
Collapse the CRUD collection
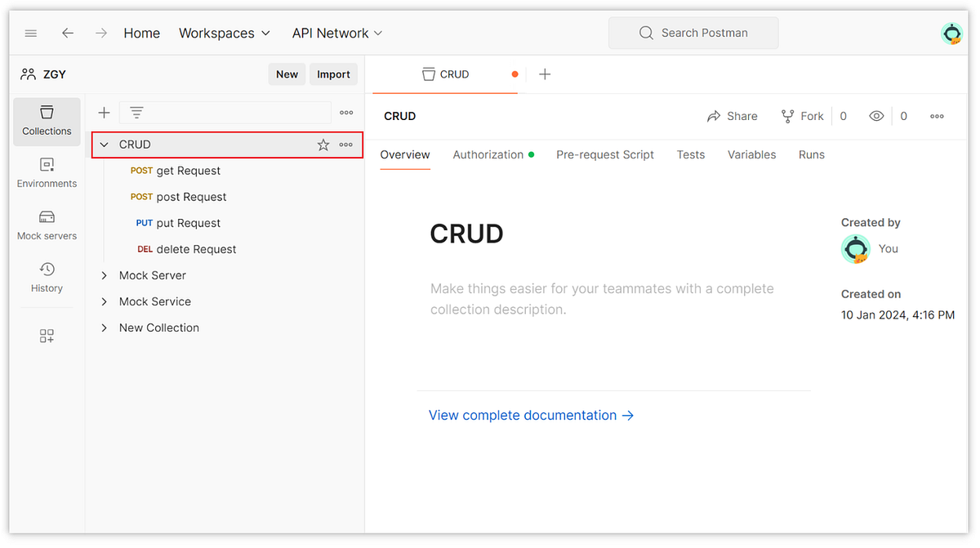(104, 145)
